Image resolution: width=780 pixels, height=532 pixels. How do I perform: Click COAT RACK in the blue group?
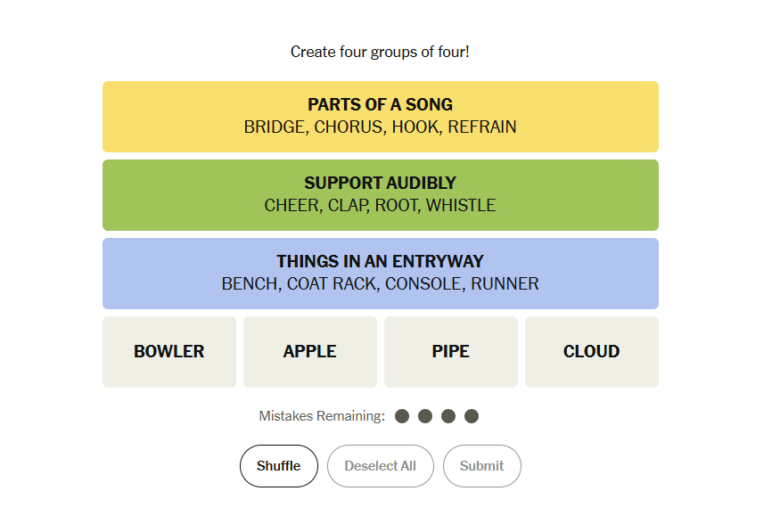[x=333, y=284]
